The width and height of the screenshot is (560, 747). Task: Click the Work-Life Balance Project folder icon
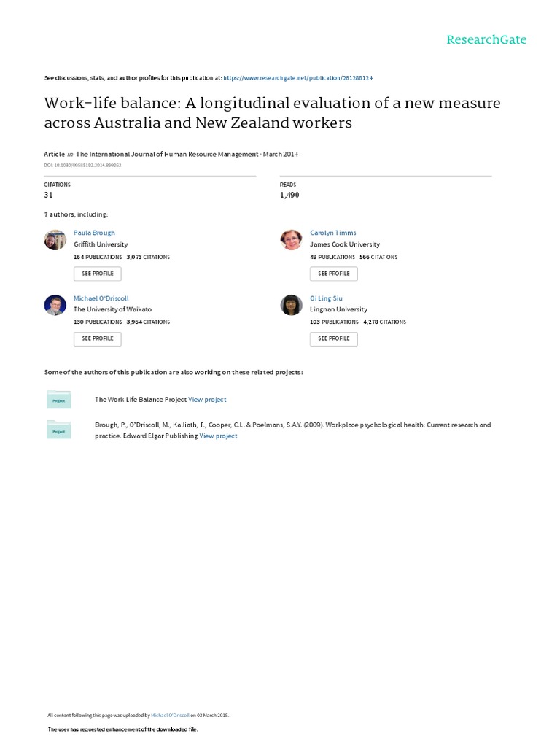click(58, 399)
